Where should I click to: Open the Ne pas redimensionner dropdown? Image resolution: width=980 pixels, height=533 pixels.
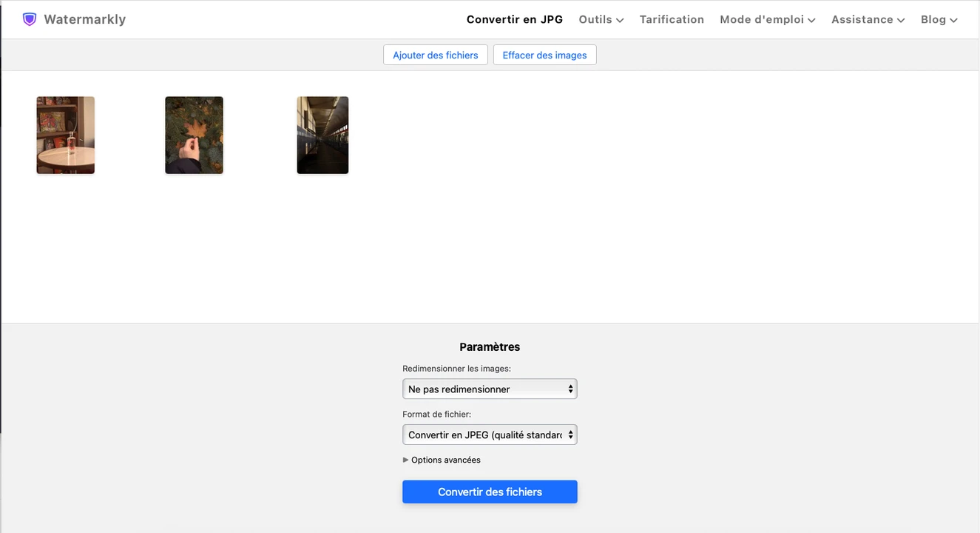tap(489, 389)
